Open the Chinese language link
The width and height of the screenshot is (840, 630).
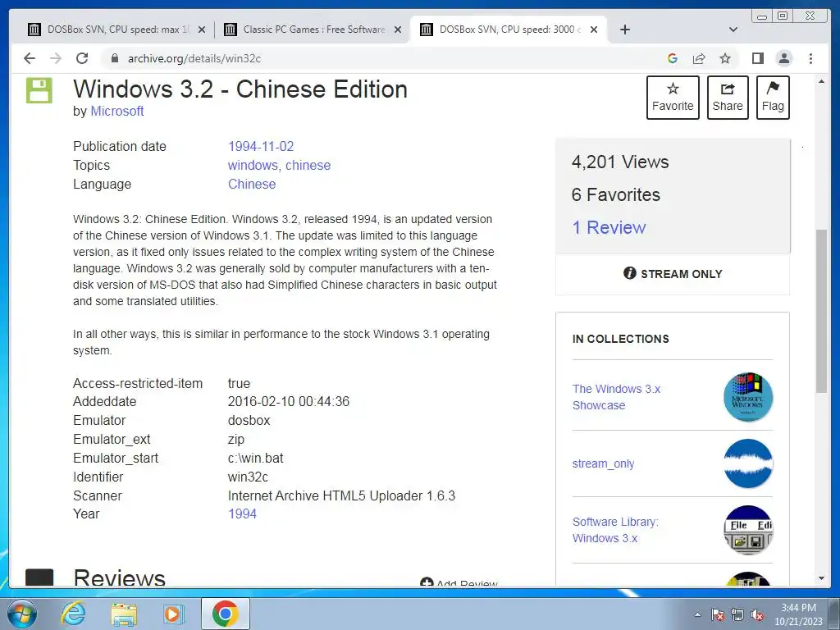(252, 185)
